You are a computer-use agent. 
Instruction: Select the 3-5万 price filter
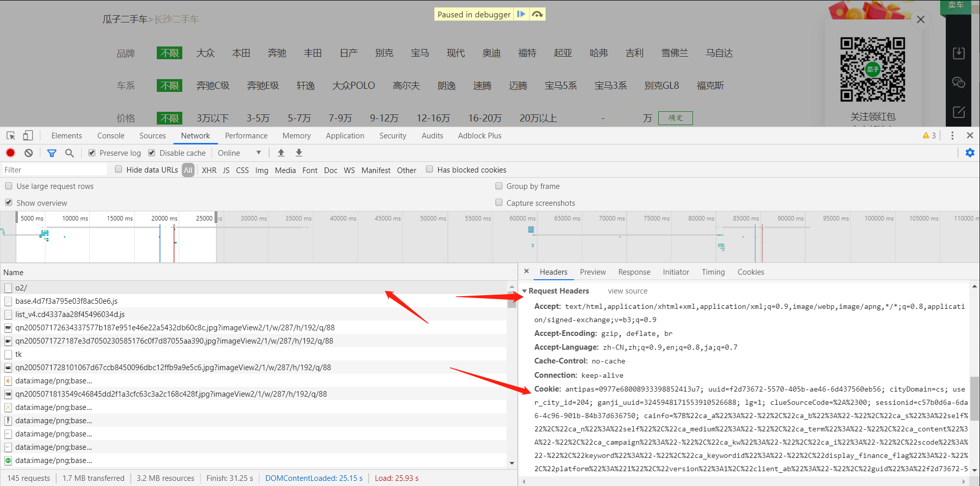click(x=258, y=118)
